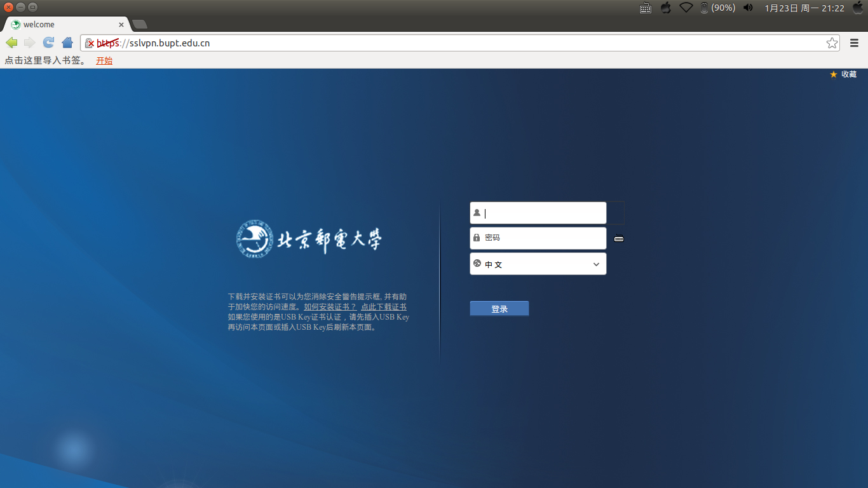Bookmark page with the star icon
Screen dimensions: 868x488
(832, 43)
